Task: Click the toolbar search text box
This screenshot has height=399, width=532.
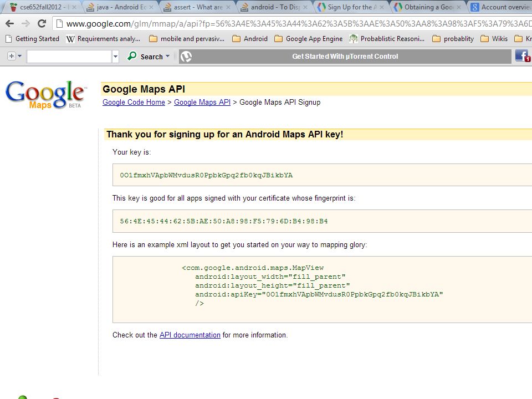Action: click(x=69, y=57)
